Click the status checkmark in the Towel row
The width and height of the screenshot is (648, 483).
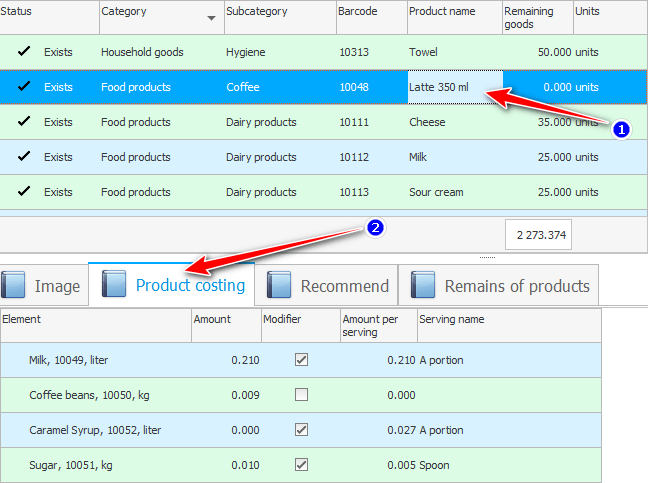click(24, 51)
